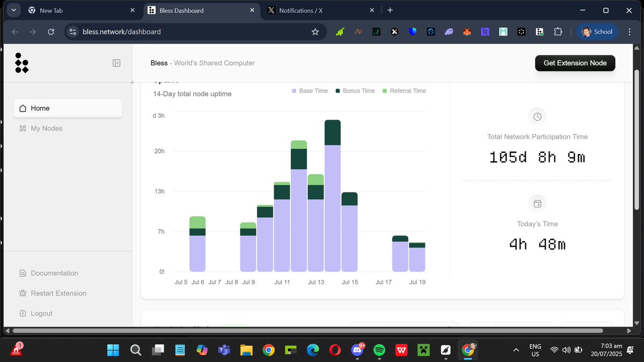The image size is (644, 362).
Task: Click the calendar icon above Today's Time
Action: (x=537, y=204)
